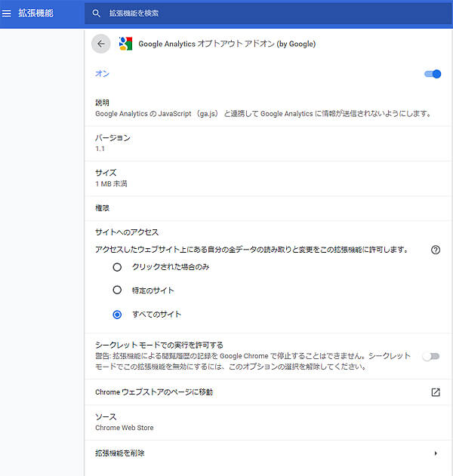Open the hamburger main menu

tap(7, 13)
